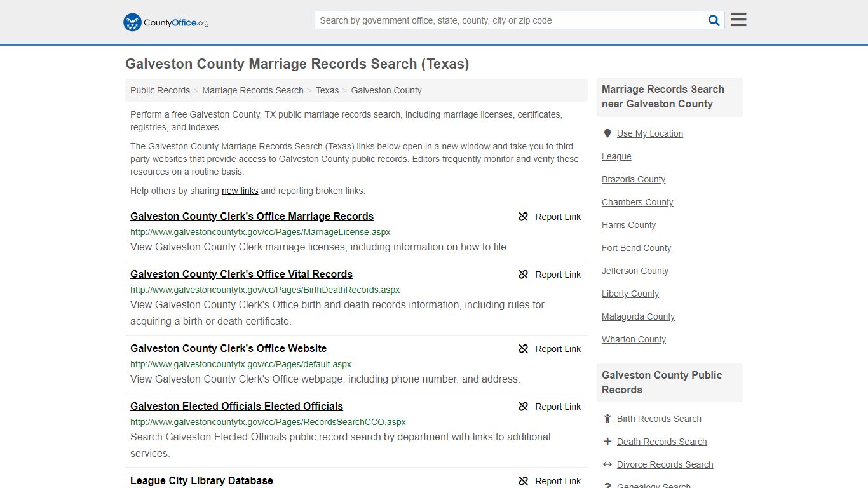The image size is (868, 488).
Task: Click broken-link icon for Vital Records result
Action: [x=524, y=274]
